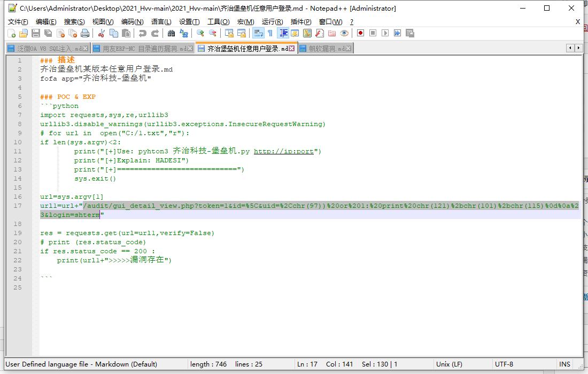Save the current file via toolbar
The image size is (588, 374).
[36, 33]
